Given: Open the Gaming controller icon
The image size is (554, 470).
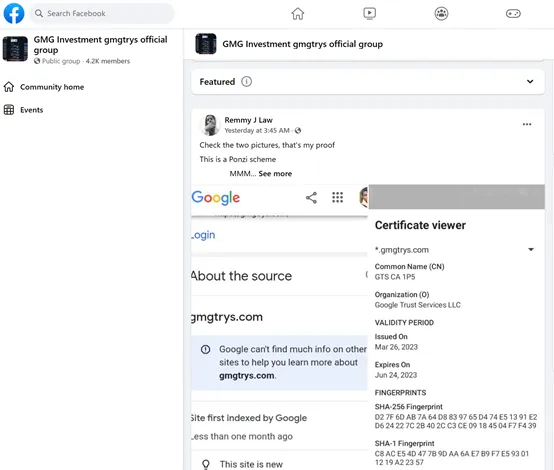Looking at the screenshot, I should point(513,14).
